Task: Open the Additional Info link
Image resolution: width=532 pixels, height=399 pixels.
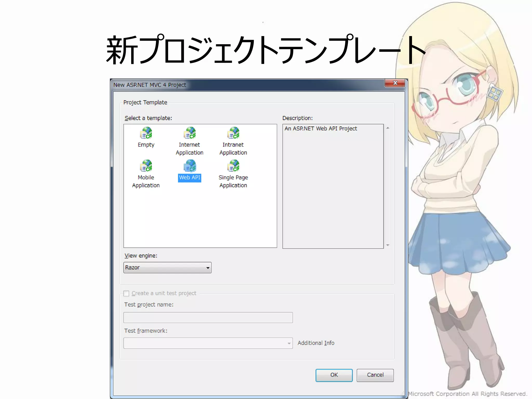Action: pyautogui.click(x=316, y=343)
